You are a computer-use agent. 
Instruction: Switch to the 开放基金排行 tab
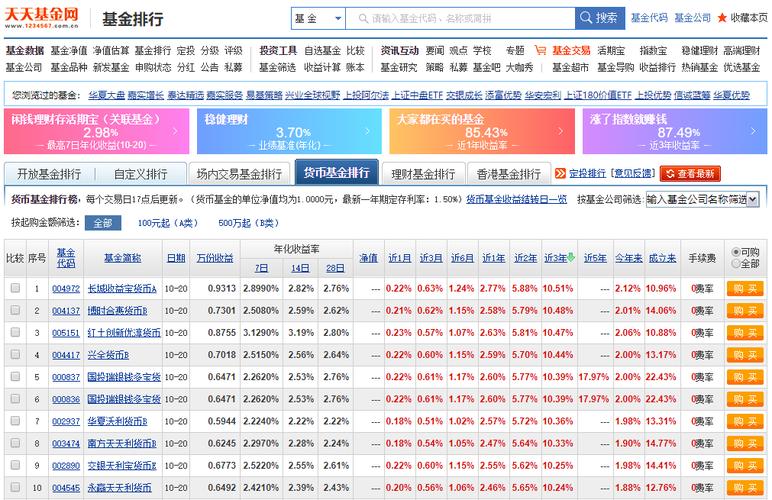tap(49, 174)
